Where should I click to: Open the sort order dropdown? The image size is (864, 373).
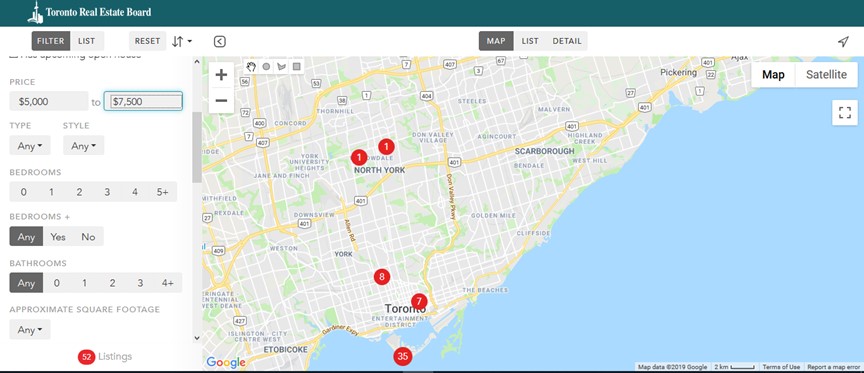pos(182,41)
